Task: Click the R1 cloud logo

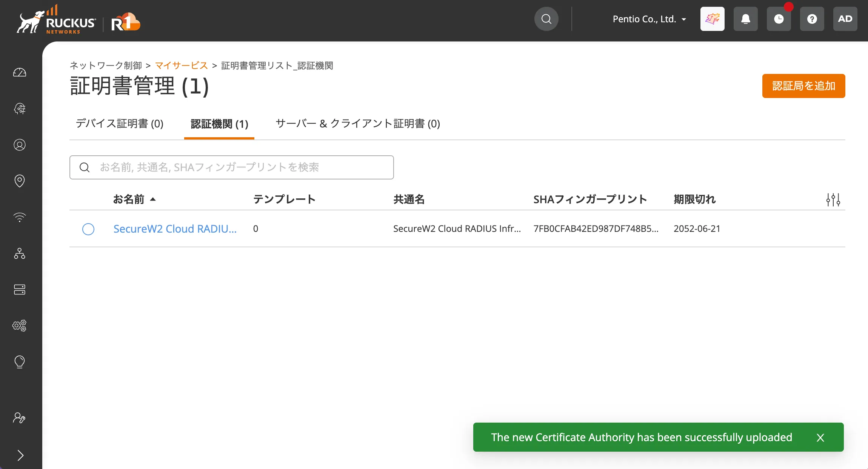Action: (126, 22)
